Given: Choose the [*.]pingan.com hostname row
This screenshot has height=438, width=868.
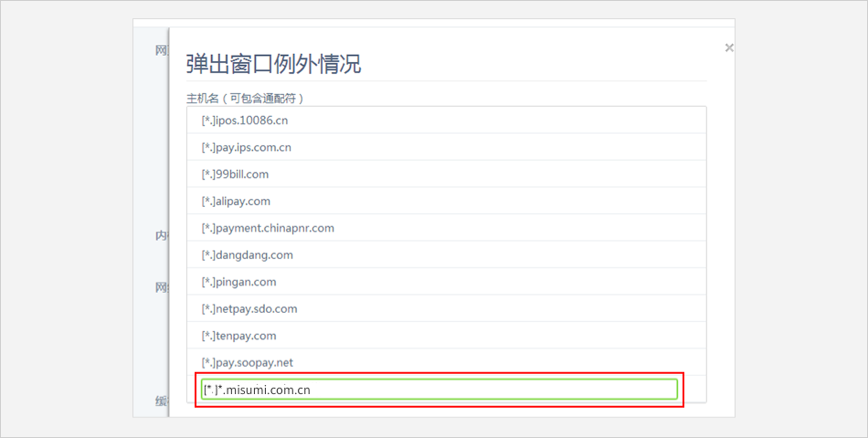Looking at the screenshot, I should (x=238, y=282).
